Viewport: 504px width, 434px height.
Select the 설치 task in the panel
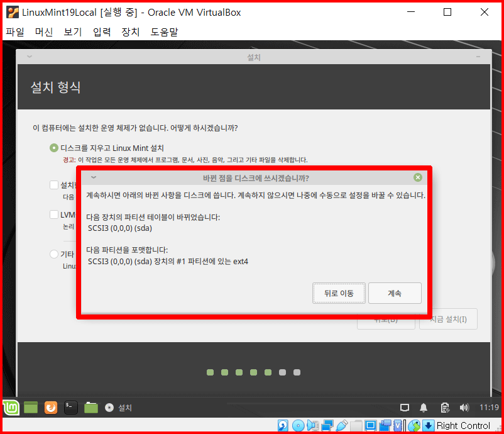(x=119, y=408)
